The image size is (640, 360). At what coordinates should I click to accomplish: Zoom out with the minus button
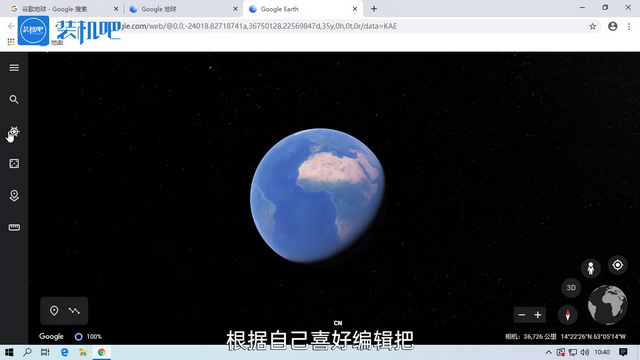coord(522,315)
